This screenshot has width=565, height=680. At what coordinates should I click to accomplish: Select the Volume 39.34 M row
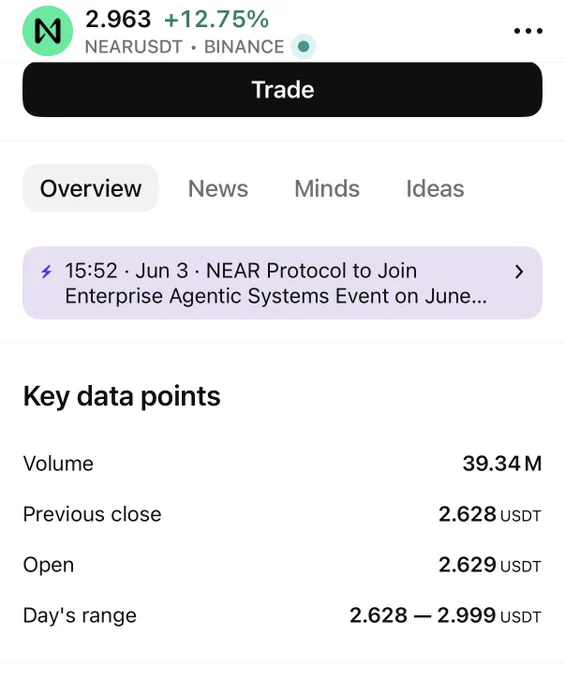point(282,463)
